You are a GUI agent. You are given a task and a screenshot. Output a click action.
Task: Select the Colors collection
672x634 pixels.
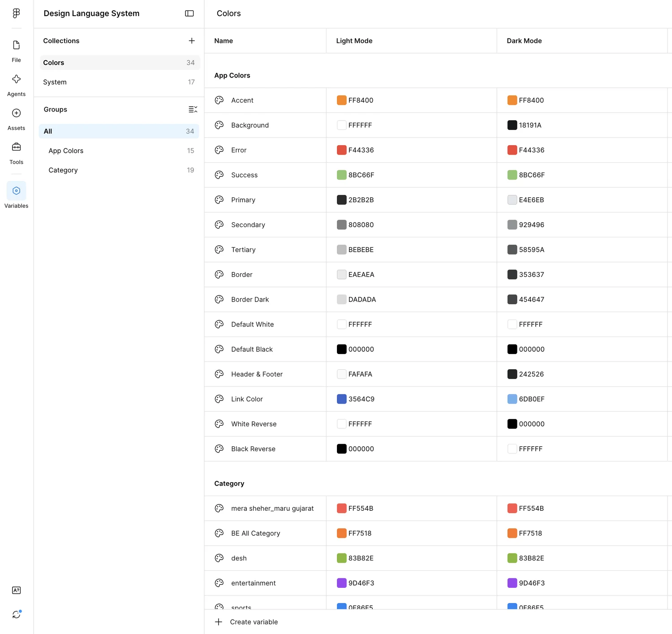(120, 63)
